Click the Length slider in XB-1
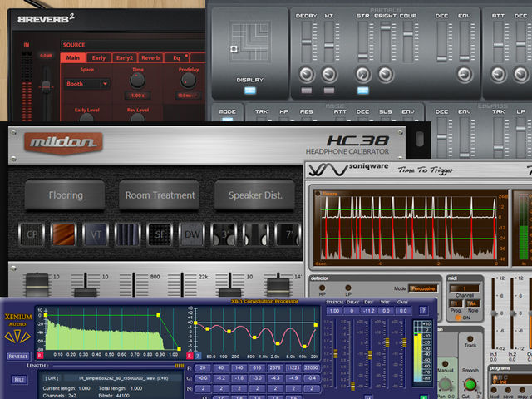 118,366
